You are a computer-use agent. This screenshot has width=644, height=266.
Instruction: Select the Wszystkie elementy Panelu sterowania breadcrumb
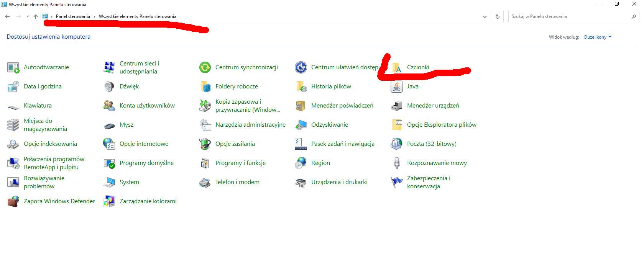coord(137,16)
